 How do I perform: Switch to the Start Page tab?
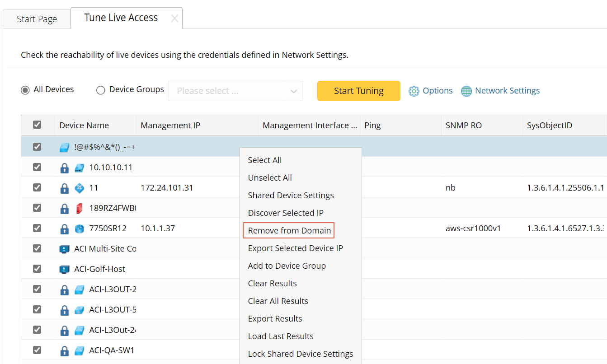[37, 19]
